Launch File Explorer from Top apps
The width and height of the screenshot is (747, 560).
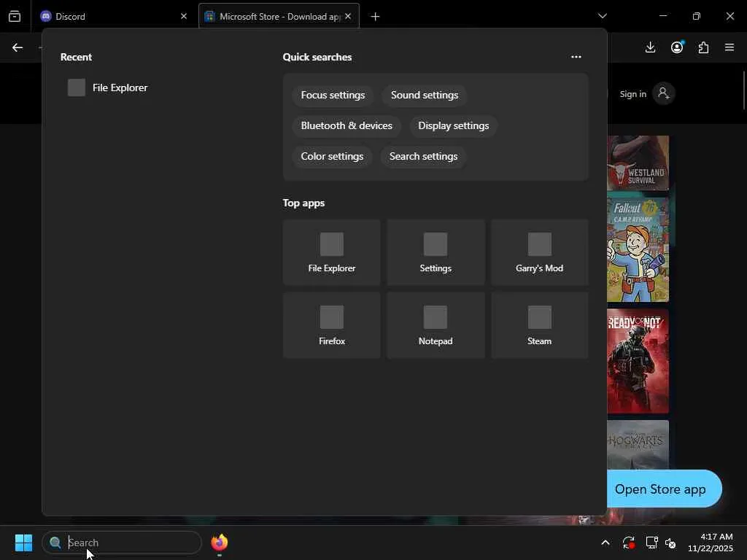pyautogui.click(x=332, y=252)
